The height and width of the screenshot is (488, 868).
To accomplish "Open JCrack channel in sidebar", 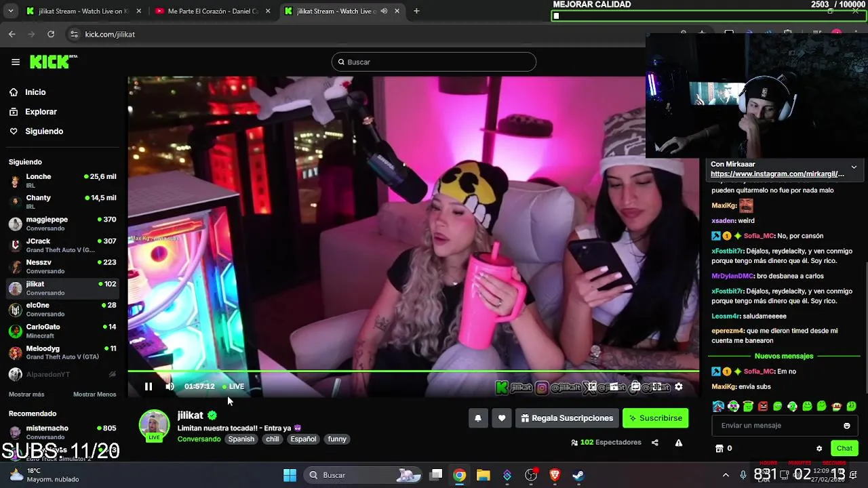I will click(x=63, y=245).
